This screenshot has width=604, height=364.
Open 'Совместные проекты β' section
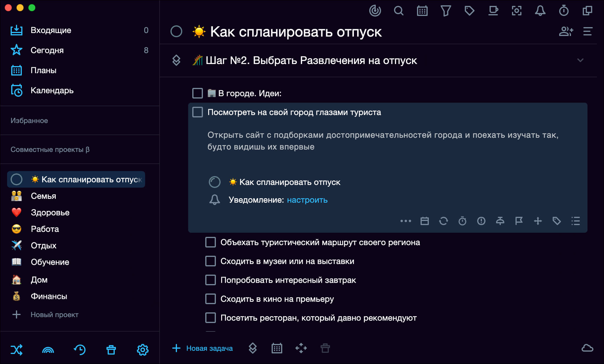pos(50,150)
